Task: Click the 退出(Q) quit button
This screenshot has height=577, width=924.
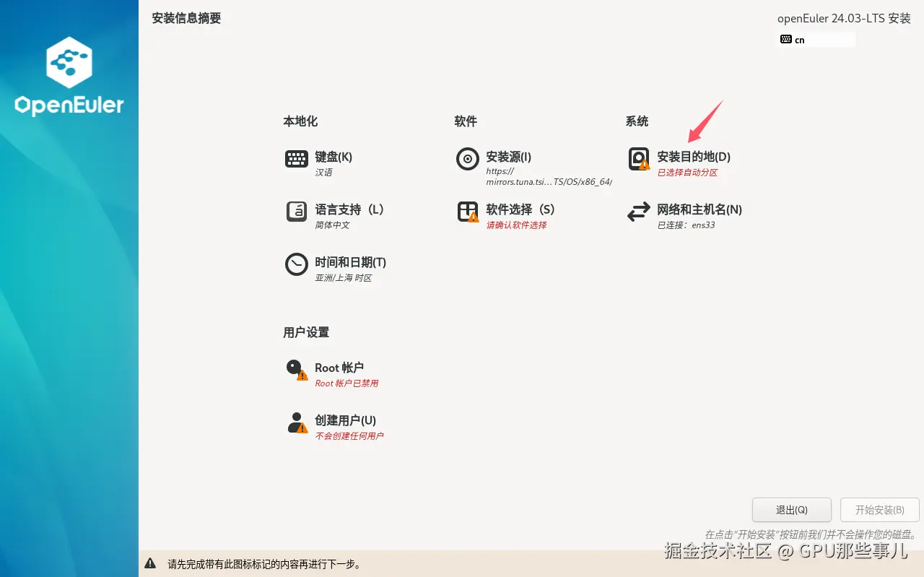Action: [791, 509]
